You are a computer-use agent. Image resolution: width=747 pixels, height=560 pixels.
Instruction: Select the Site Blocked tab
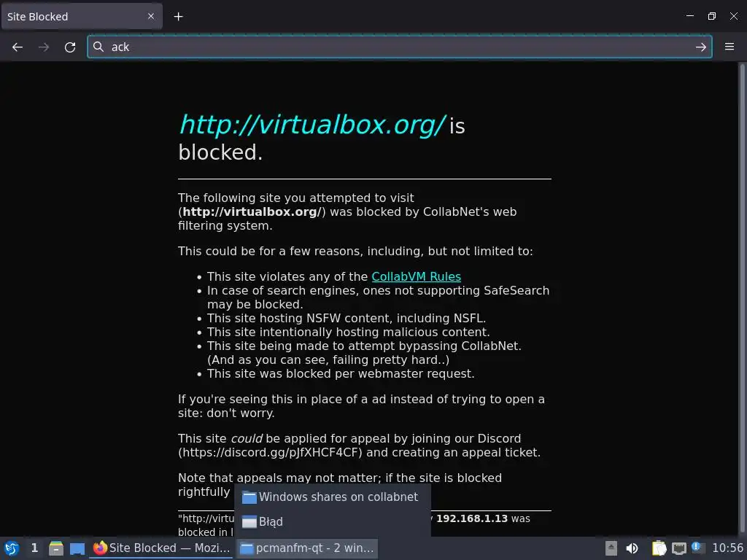point(82,17)
